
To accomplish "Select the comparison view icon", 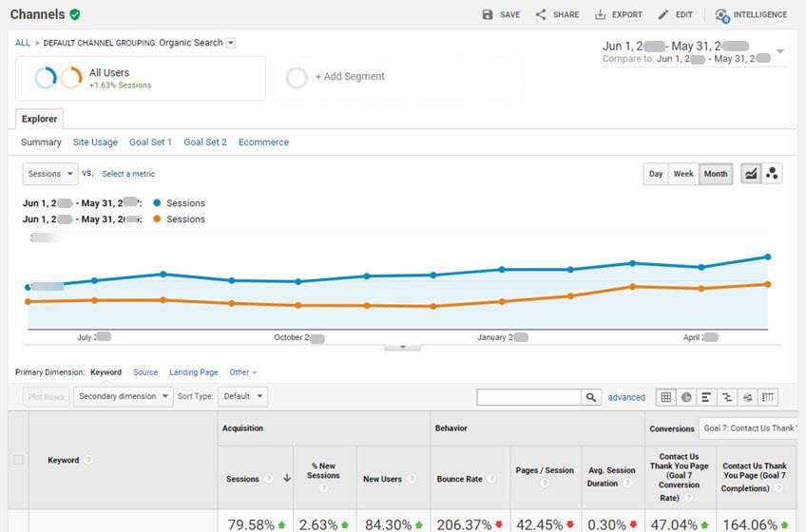I will point(727,397).
